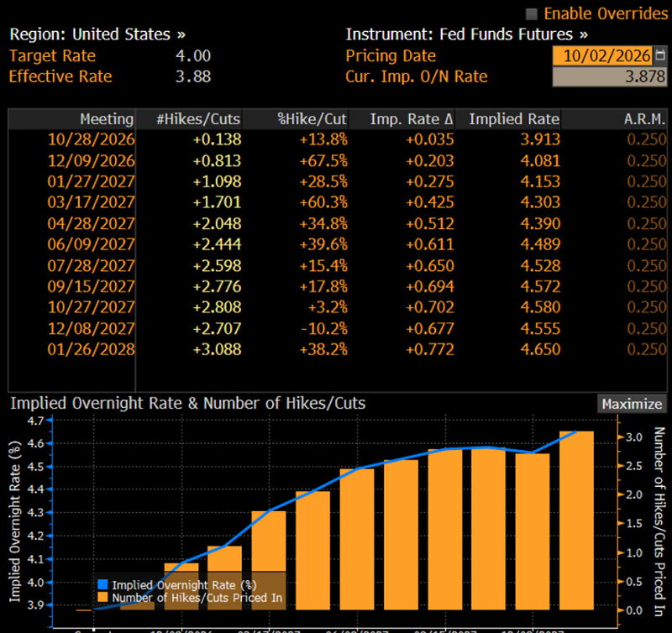Click the +67.5% hike probability cell

coord(323,161)
